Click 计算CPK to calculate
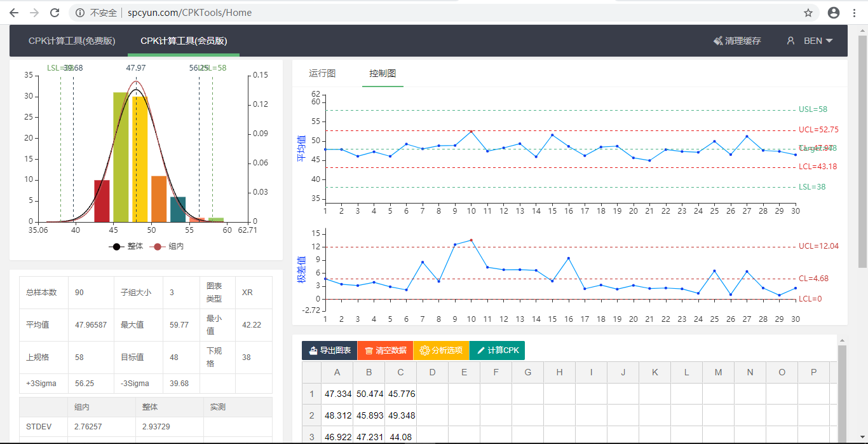The width and height of the screenshot is (868, 444). 497,350
